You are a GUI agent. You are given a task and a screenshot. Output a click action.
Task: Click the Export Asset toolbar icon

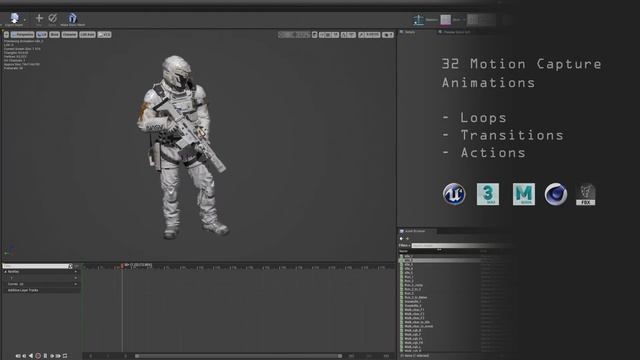14,19
